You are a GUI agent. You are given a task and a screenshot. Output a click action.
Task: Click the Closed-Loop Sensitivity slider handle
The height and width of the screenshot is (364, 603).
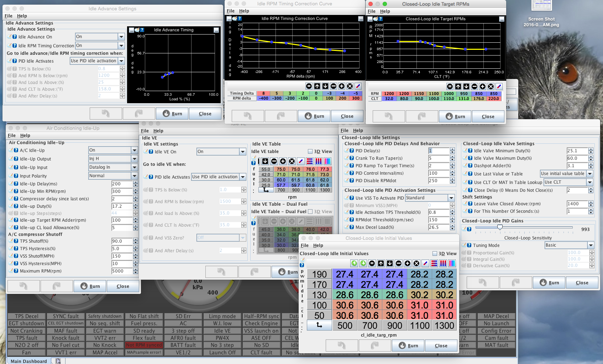(500, 227)
